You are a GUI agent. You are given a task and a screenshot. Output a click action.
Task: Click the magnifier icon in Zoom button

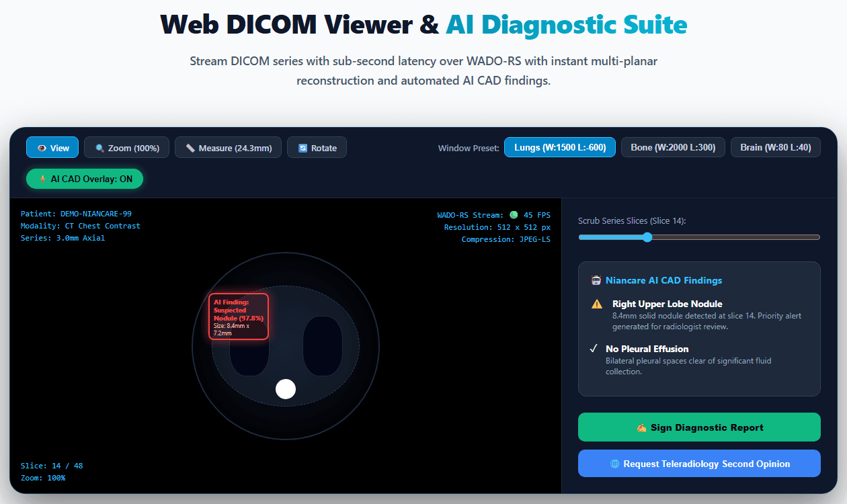(x=99, y=148)
